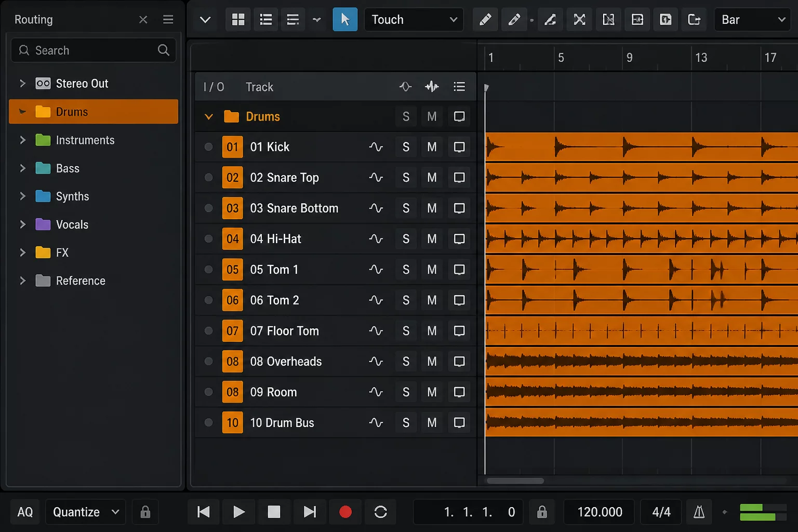Open the Touch automation mode dropdown
798x532 pixels.
(x=414, y=20)
